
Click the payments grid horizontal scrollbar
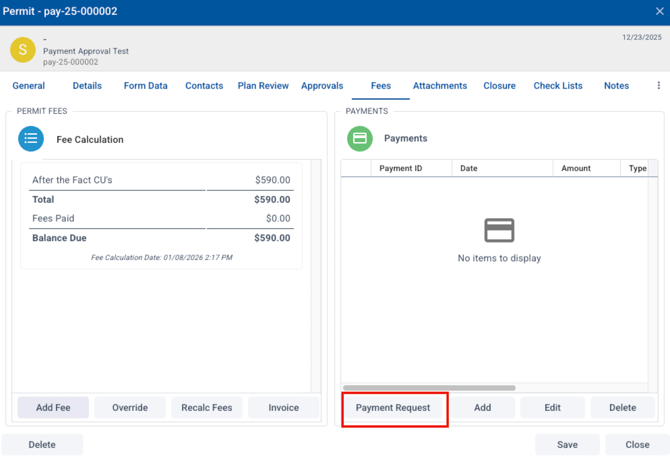pyautogui.click(x=429, y=388)
